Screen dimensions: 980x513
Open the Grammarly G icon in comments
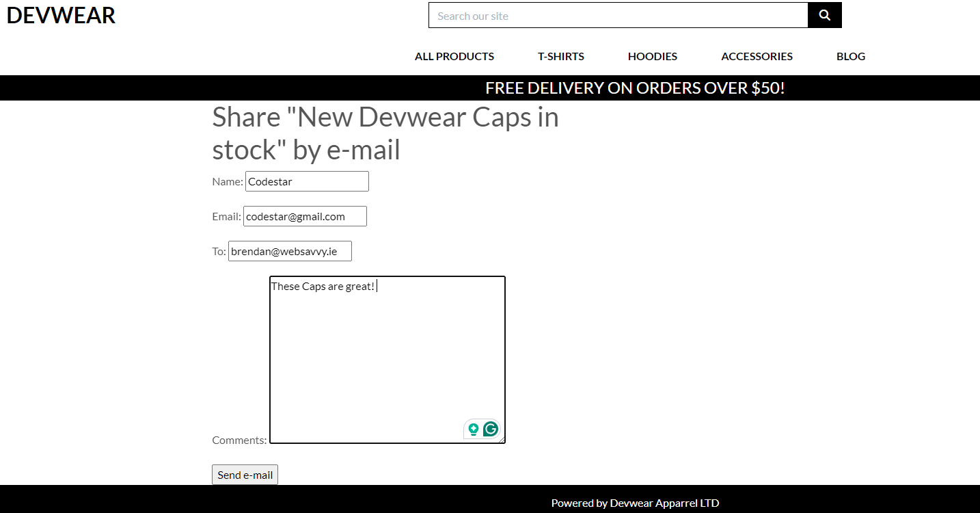click(x=490, y=429)
